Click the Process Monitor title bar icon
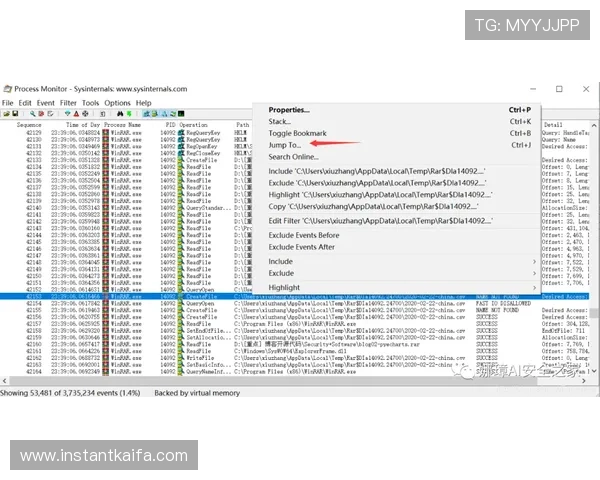600x480 pixels. 7,89
